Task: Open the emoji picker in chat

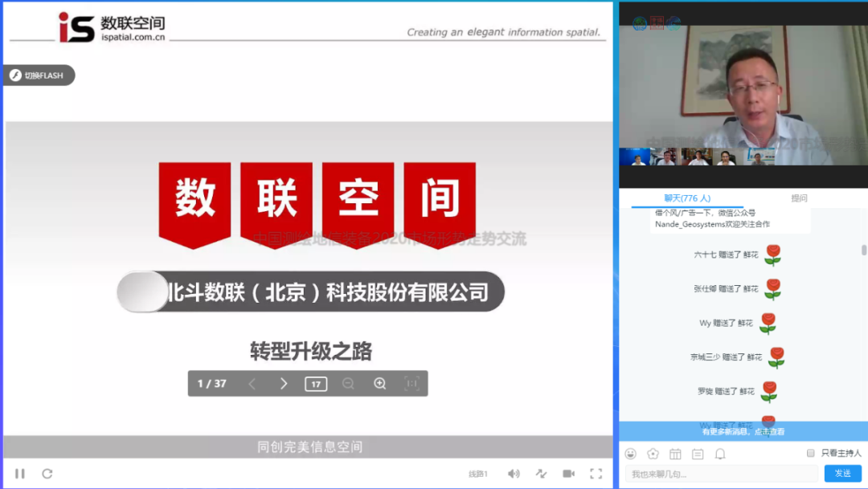Action: click(631, 454)
